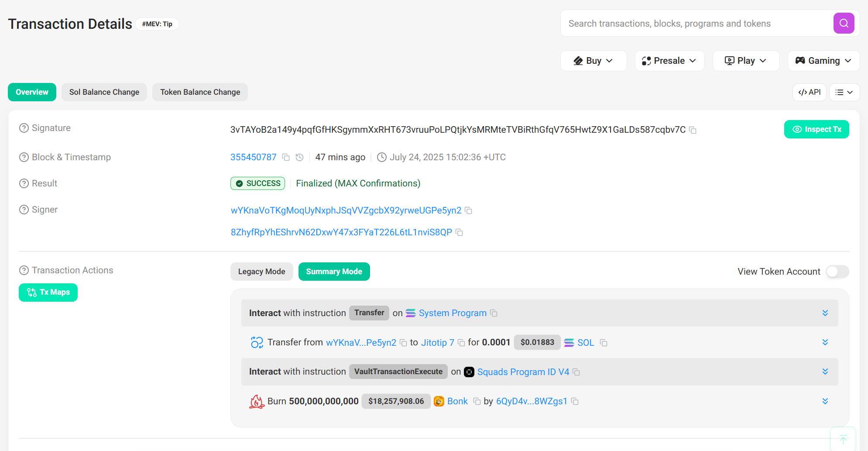Select Summary Mode view
The width and height of the screenshot is (868, 451).
click(334, 272)
